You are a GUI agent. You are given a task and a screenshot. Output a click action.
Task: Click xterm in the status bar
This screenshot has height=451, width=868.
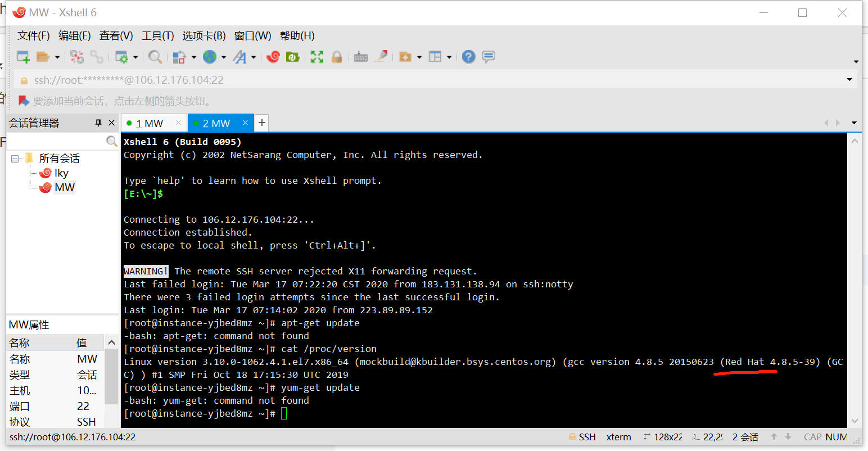(618, 437)
